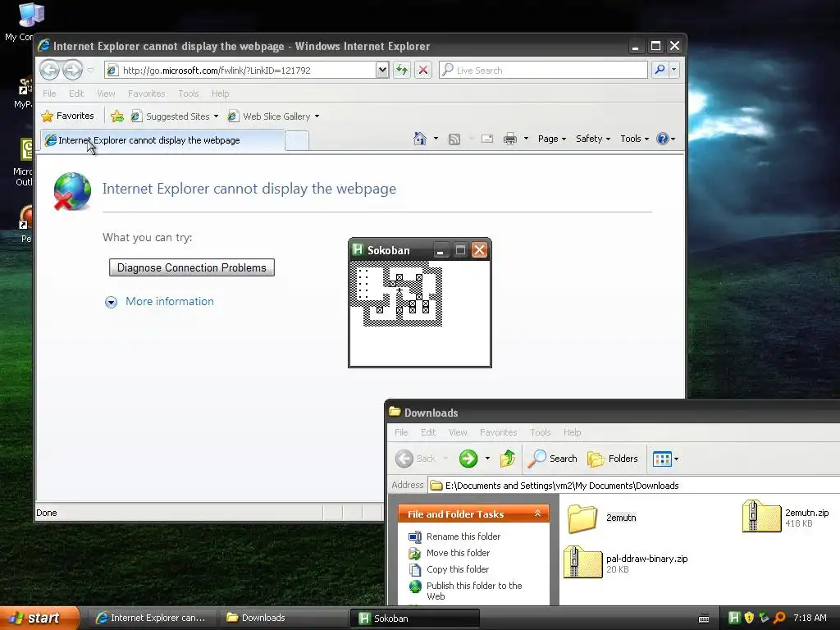
Task: Open the Favorites menu in Internet Explorer
Action: [x=146, y=94]
